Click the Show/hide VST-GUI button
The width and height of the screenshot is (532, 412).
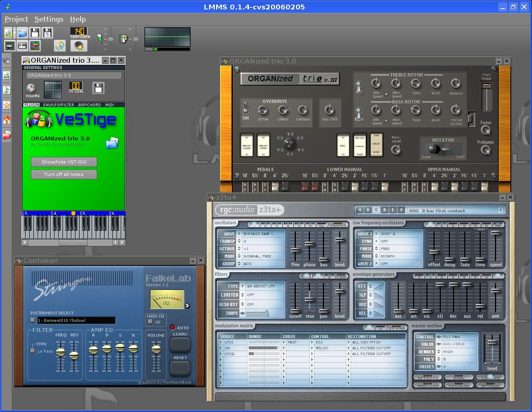(x=64, y=162)
